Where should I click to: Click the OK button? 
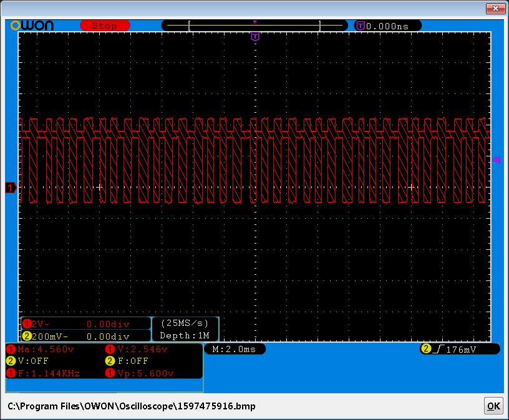[493, 406]
